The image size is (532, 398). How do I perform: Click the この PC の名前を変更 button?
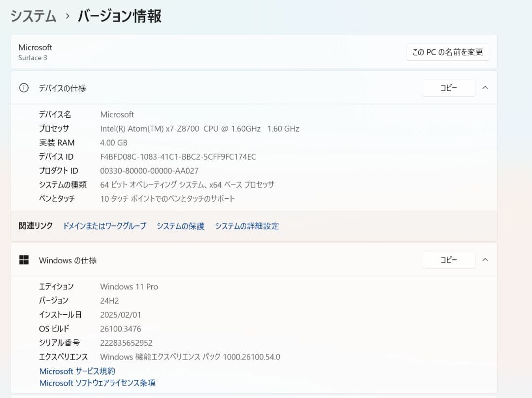point(447,52)
